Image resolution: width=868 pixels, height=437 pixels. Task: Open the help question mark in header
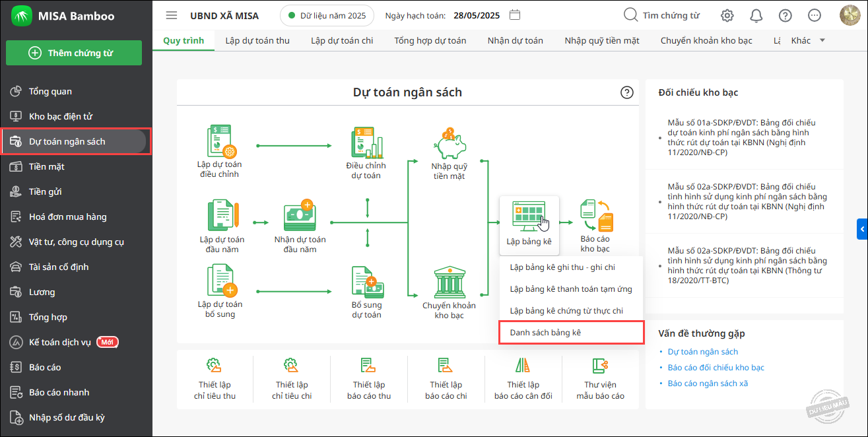785,15
